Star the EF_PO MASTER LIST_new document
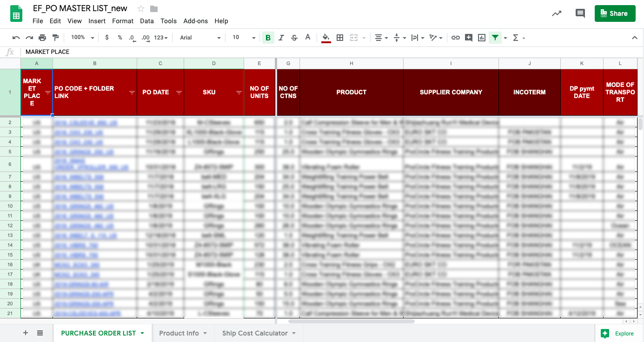Image resolution: width=644 pixels, height=342 pixels. click(x=141, y=9)
